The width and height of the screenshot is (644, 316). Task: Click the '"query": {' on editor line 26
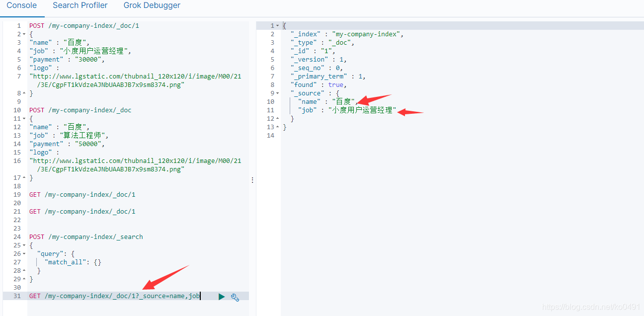(56, 254)
